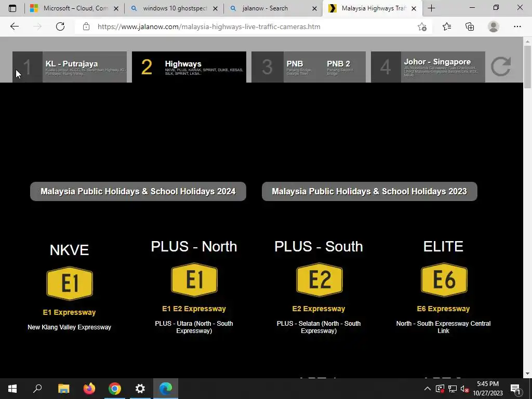Image resolution: width=532 pixels, height=399 pixels.
Task: Open the Windows Start menu
Action: (12, 389)
